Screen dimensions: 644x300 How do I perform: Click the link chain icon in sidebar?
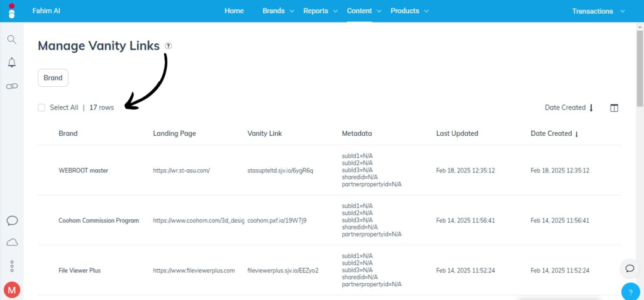pos(11,86)
